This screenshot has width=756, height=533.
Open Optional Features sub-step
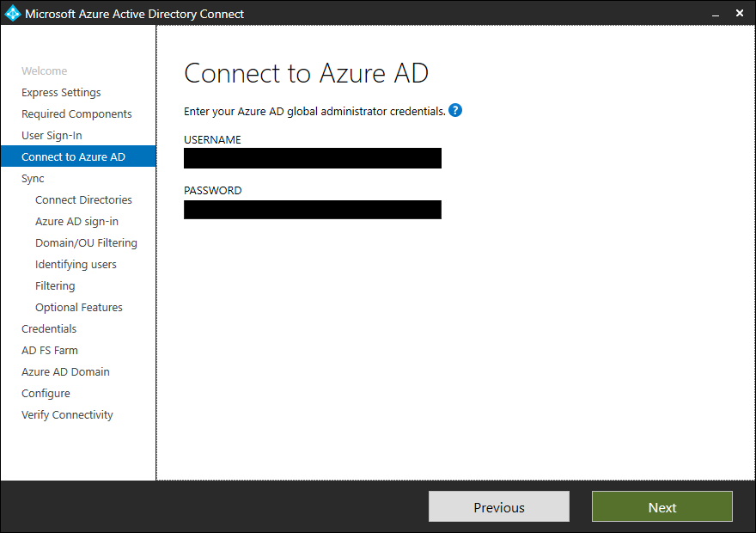click(78, 307)
